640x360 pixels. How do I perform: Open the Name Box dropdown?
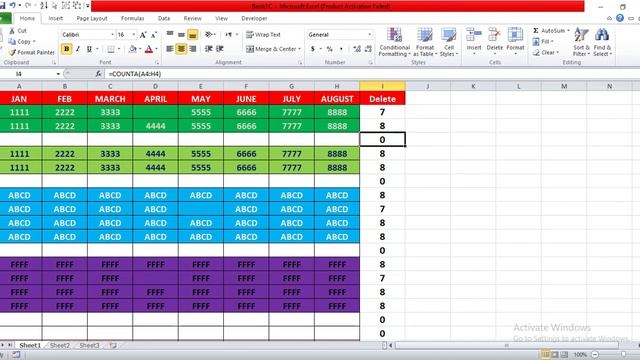click(58, 74)
